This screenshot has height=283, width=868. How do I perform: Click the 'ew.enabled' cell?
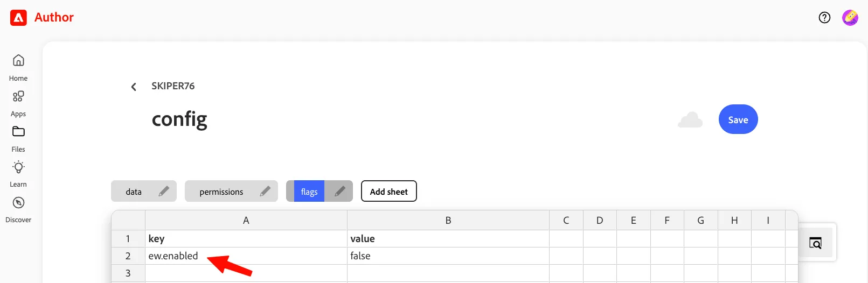point(246,256)
